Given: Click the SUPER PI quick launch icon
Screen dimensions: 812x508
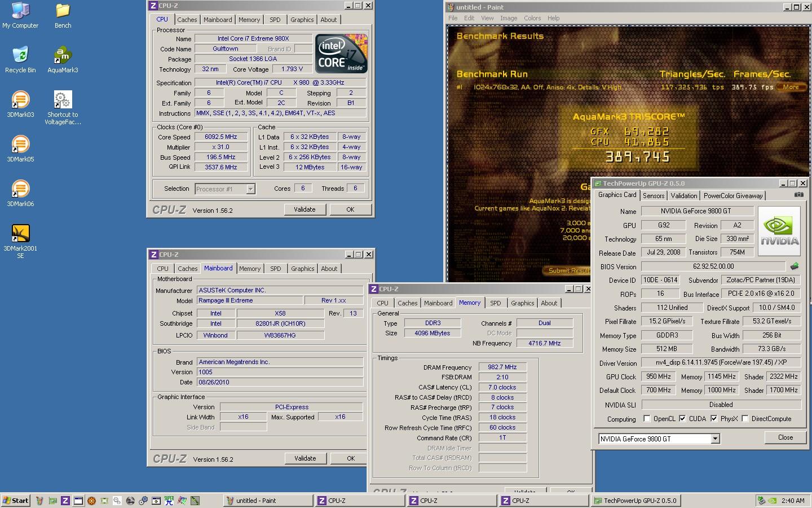Looking at the screenshot, I should coord(169,501).
